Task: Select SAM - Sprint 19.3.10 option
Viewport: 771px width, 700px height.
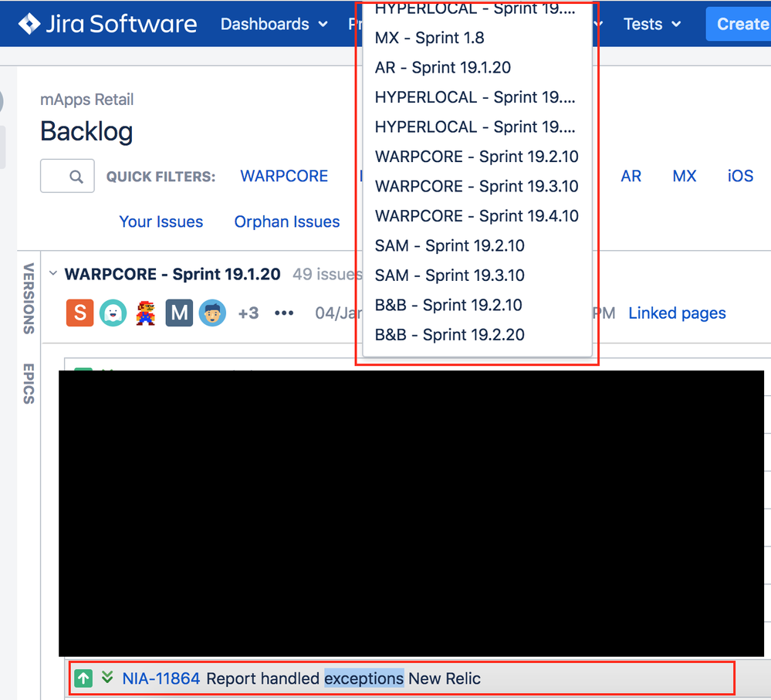Action: tap(477, 276)
